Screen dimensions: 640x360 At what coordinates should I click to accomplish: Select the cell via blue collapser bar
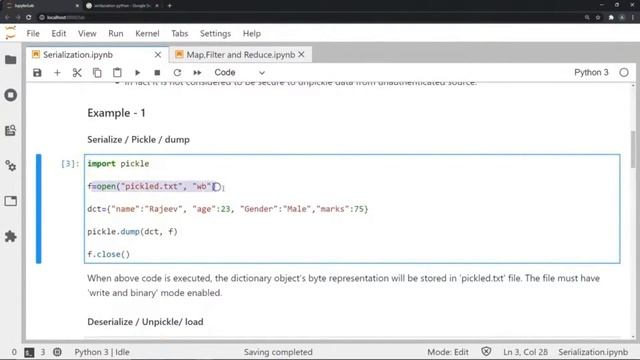pyautogui.click(x=38, y=209)
